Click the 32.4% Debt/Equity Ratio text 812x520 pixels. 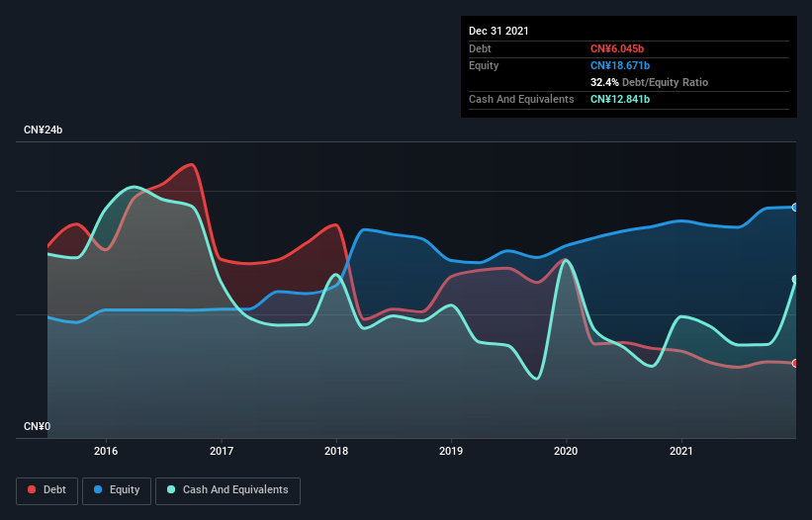point(649,82)
